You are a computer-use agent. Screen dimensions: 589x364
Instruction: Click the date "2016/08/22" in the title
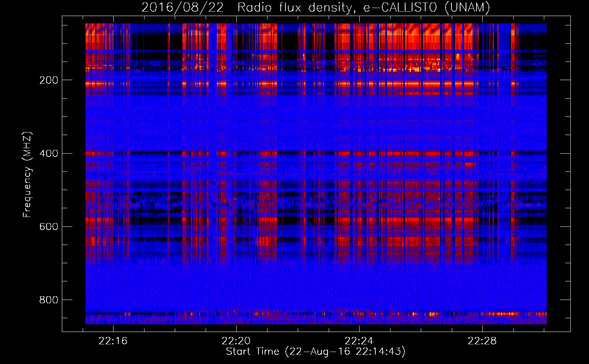[182, 7]
